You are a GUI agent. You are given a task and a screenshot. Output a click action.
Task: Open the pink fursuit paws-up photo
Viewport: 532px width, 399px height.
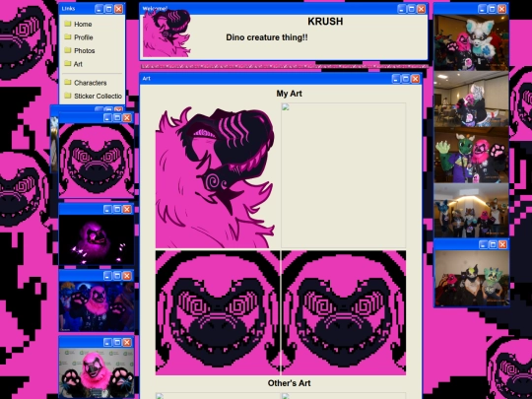(97, 372)
